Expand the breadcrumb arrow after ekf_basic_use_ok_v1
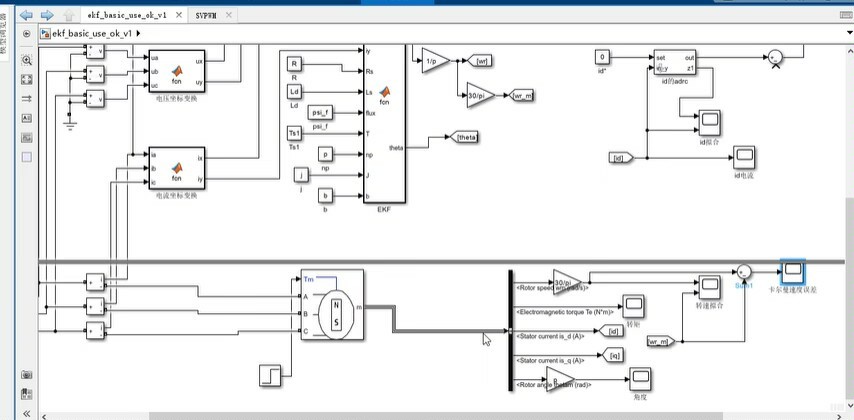854x420 pixels. [x=138, y=34]
